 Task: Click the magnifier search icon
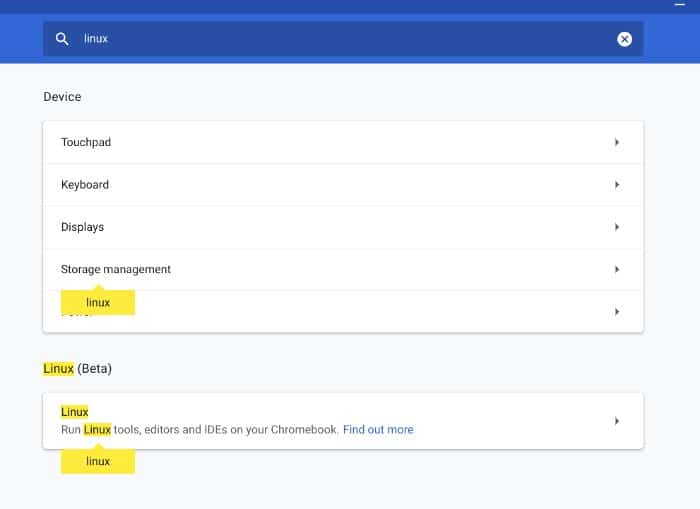point(62,39)
